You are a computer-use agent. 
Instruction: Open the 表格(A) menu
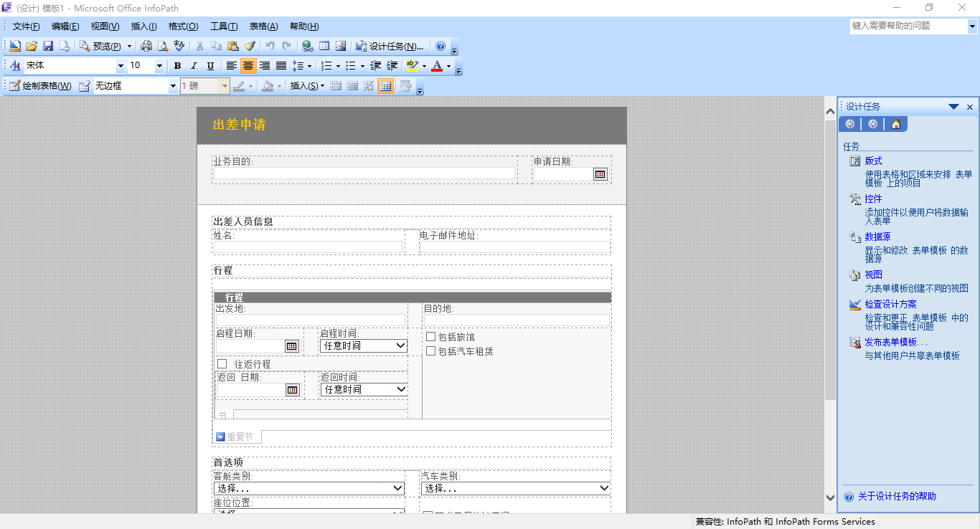click(263, 27)
